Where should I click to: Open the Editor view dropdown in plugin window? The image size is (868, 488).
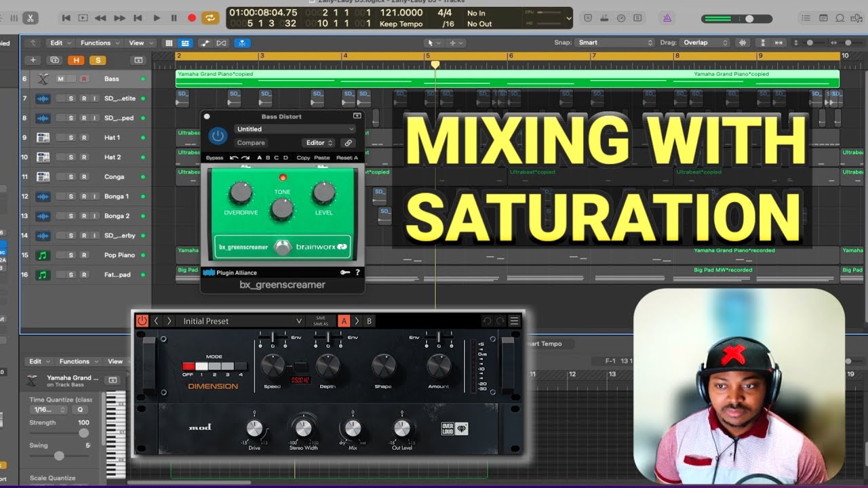(x=319, y=143)
